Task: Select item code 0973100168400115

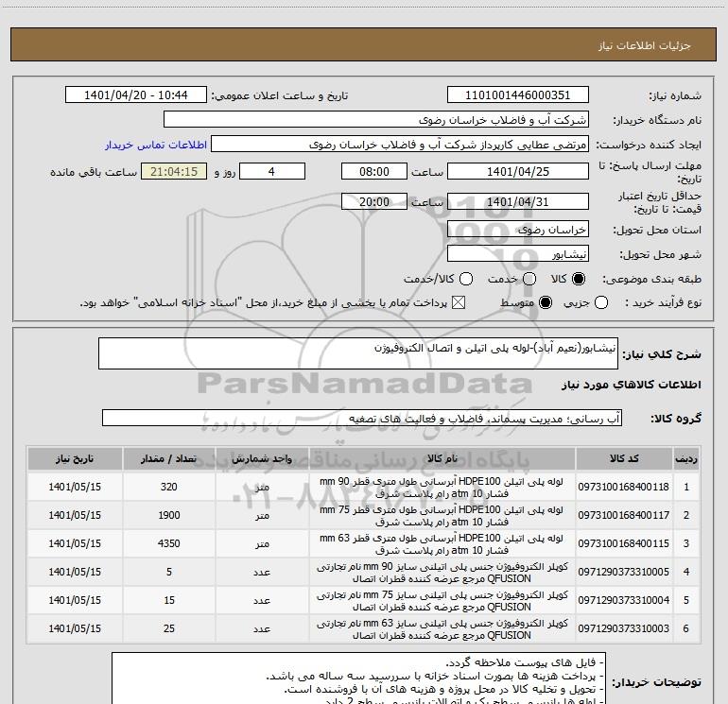Action: 624,543
